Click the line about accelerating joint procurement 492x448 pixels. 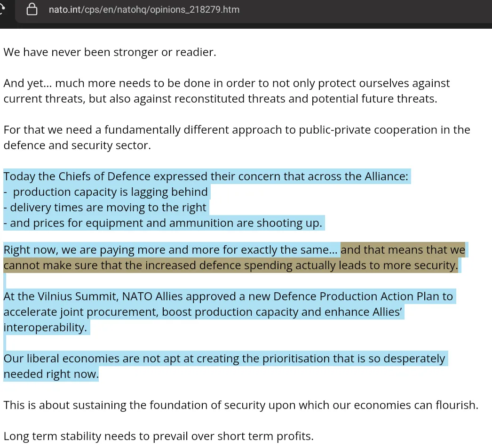coord(203,312)
